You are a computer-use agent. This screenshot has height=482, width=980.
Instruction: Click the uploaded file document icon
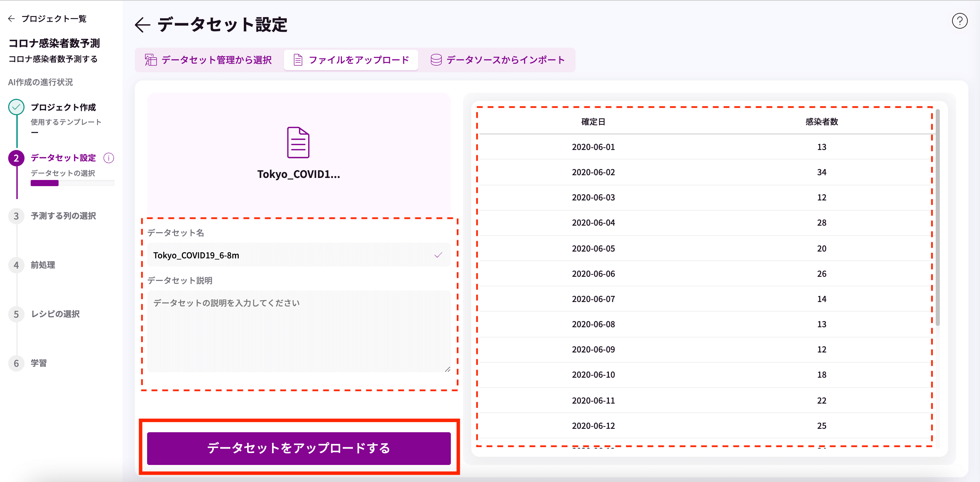pyautogui.click(x=298, y=142)
